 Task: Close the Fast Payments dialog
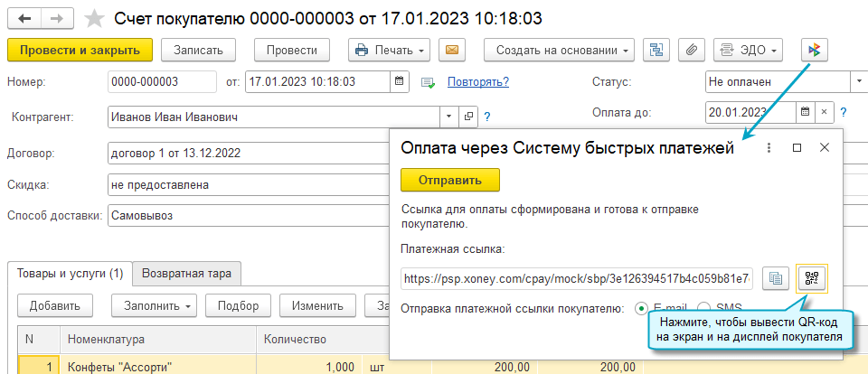825,148
